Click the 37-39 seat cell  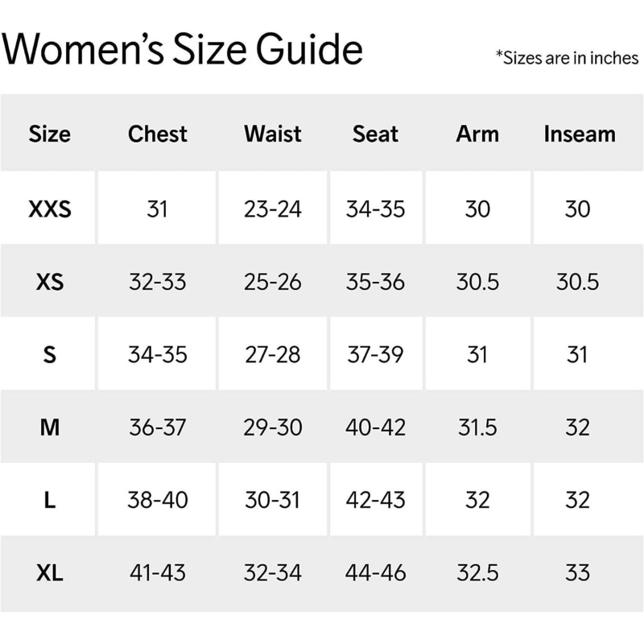375,355
